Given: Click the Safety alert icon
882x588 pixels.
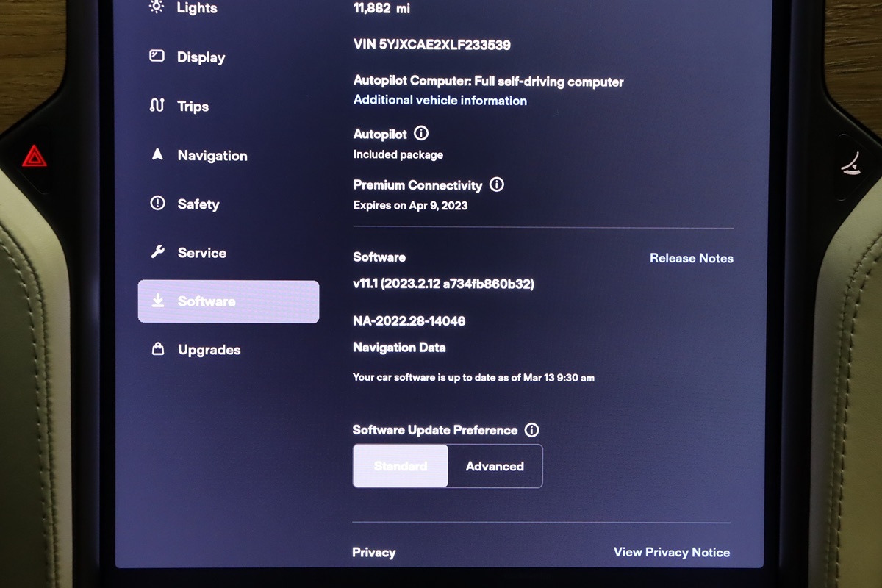Looking at the screenshot, I should (x=157, y=204).
